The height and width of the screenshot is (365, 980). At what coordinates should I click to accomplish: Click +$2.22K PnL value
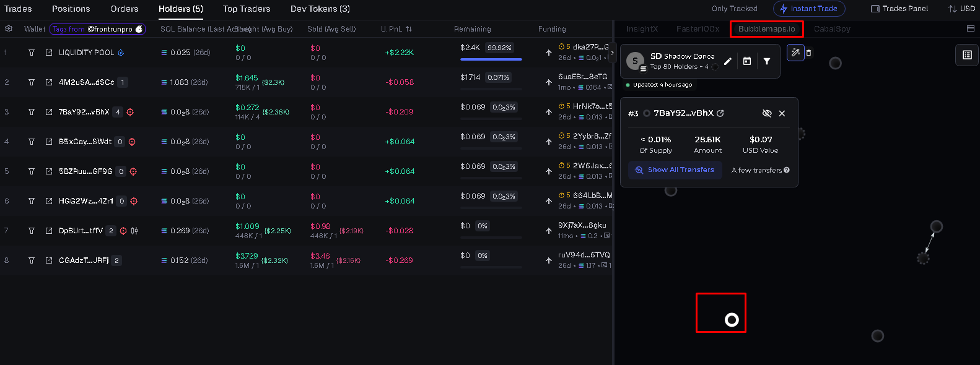(400, 53)
